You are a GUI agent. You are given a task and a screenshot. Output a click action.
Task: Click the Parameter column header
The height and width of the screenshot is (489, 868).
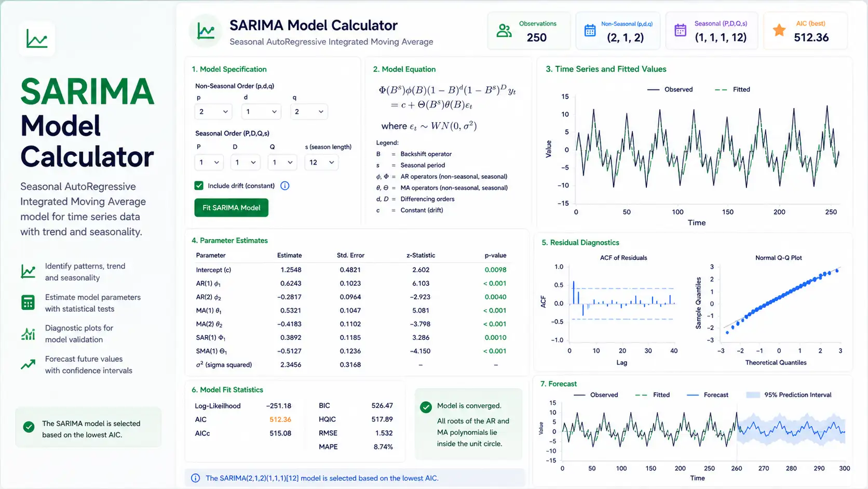tap(211, 255)
